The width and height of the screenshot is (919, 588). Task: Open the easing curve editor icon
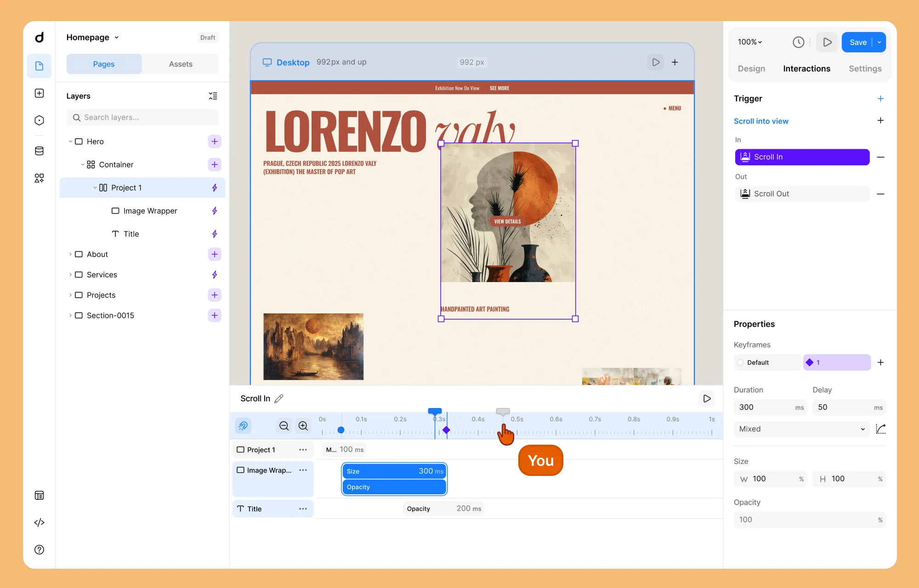[x=880, y=429]
